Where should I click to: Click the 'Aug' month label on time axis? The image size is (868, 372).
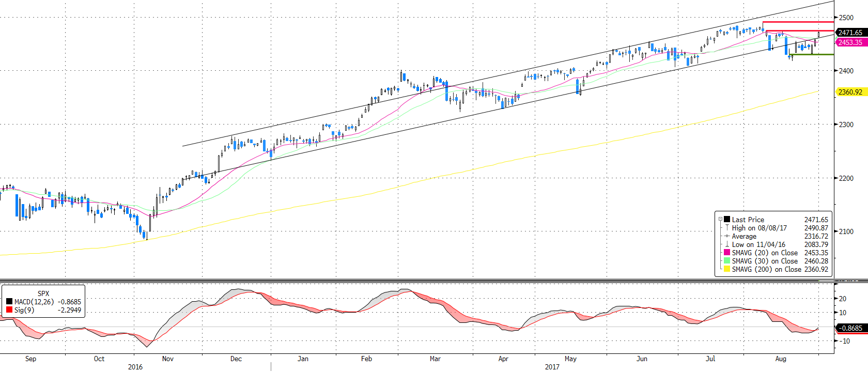click(x=781, y=359)
